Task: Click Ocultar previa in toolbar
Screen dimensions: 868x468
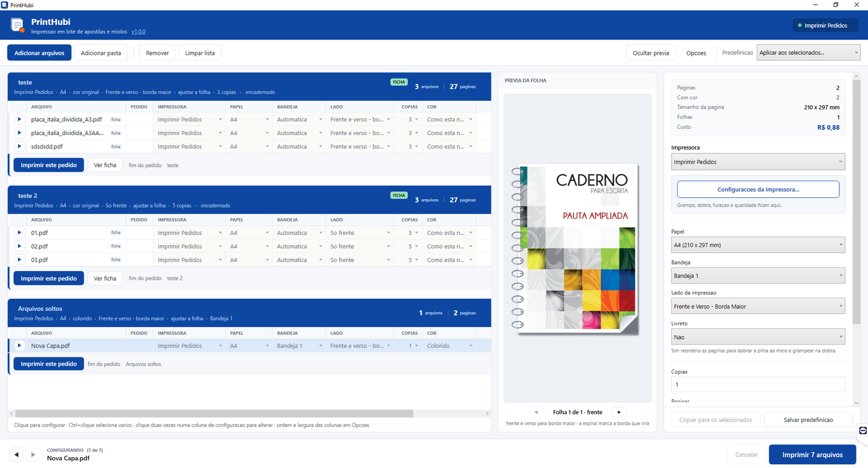Action: [x=651, y=53]
